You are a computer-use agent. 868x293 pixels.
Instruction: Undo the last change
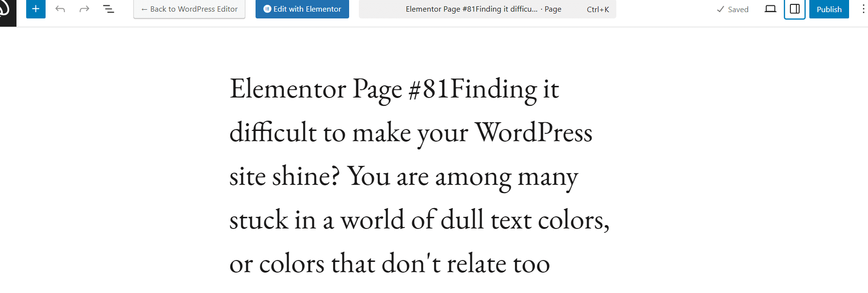pyautogui.click(x=60, y=9)
